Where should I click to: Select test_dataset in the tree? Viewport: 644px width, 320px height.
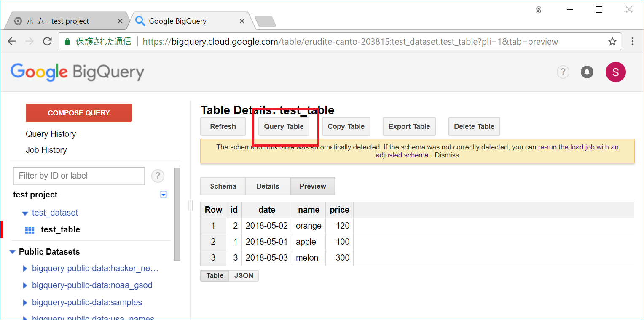[55, 213]
